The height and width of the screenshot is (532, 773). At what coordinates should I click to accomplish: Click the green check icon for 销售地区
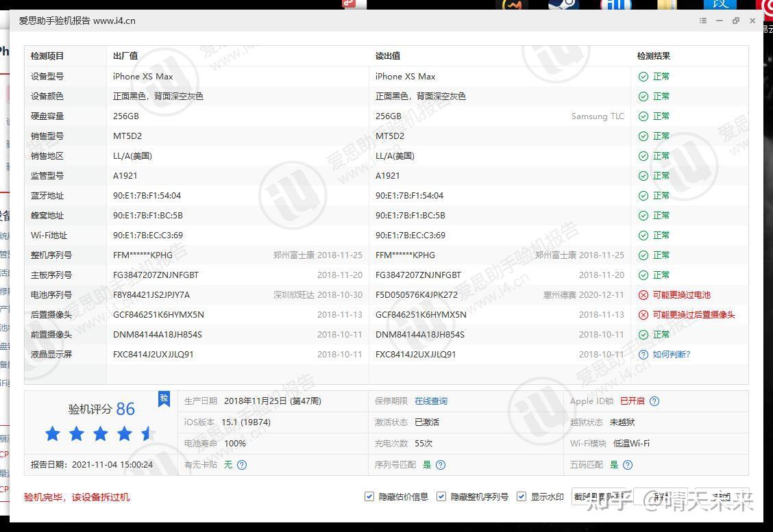(x=643, y=156)
